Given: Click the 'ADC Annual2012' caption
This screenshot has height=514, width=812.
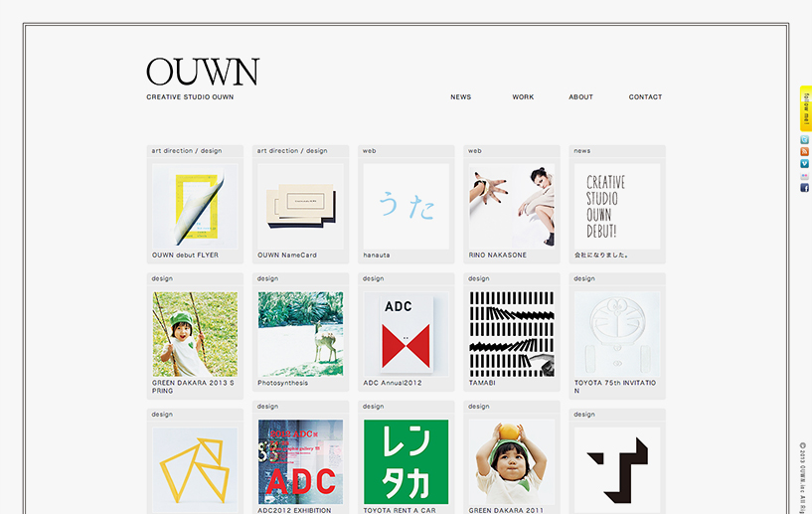Looking at the screenshot, I should [x=393, y=383].
